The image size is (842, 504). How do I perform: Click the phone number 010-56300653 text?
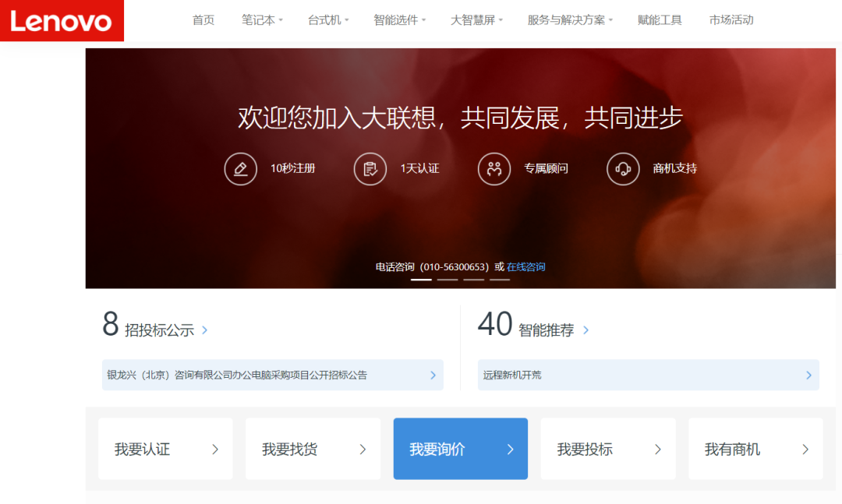(x=455, y=266)
